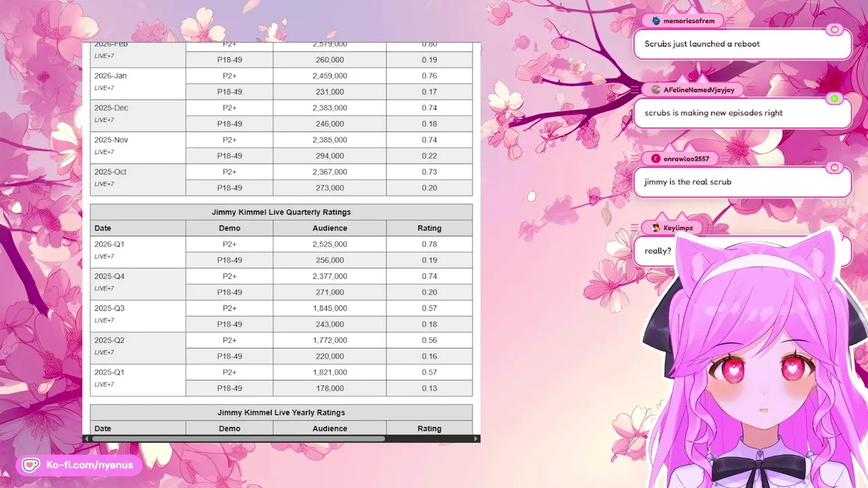Click the 2,525,000 audience value
This screenshot has height=488, width=868.
(330, 245)
